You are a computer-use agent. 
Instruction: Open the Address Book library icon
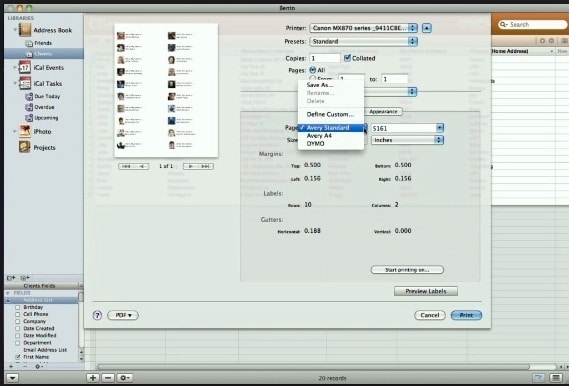pos(25,30)
